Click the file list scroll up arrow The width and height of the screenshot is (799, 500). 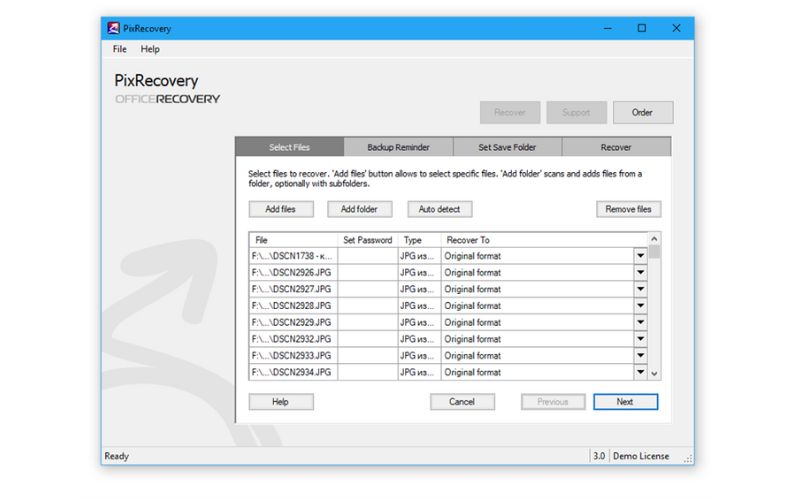coord(654,239)
